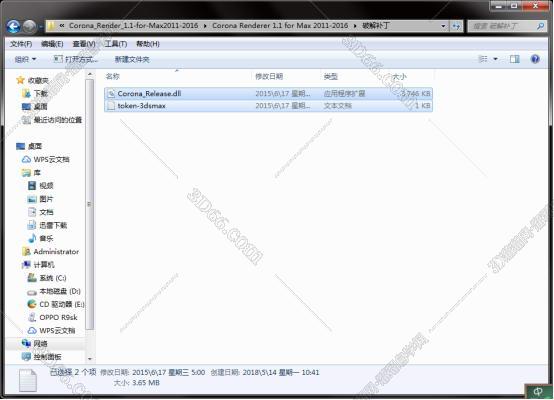Image resolution: width=554 pixels, height=400 pixels.
Task: Click the Forward navigation arrow
Action: [30, 27]
